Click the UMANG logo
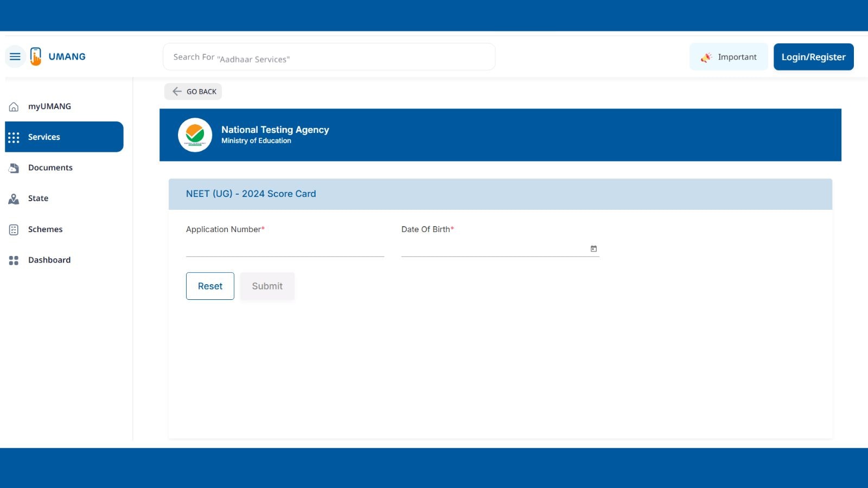Screen dimensions: 868x488 click(58, 56)
